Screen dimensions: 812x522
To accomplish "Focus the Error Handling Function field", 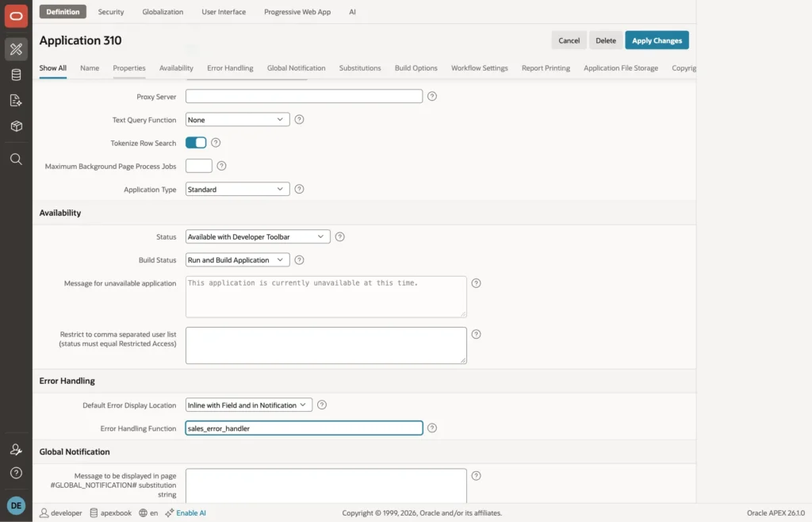I will coord(304,428).
